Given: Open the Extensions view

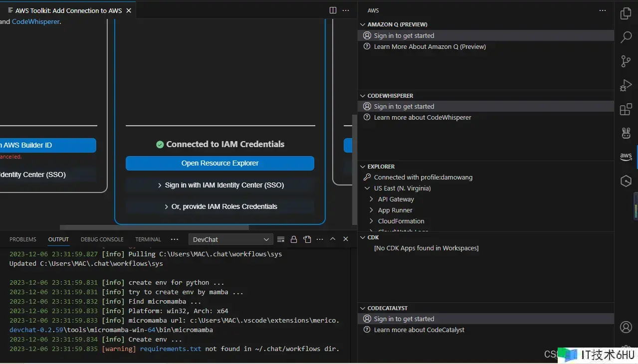Looking at the screenshot, I should point(626,109).
